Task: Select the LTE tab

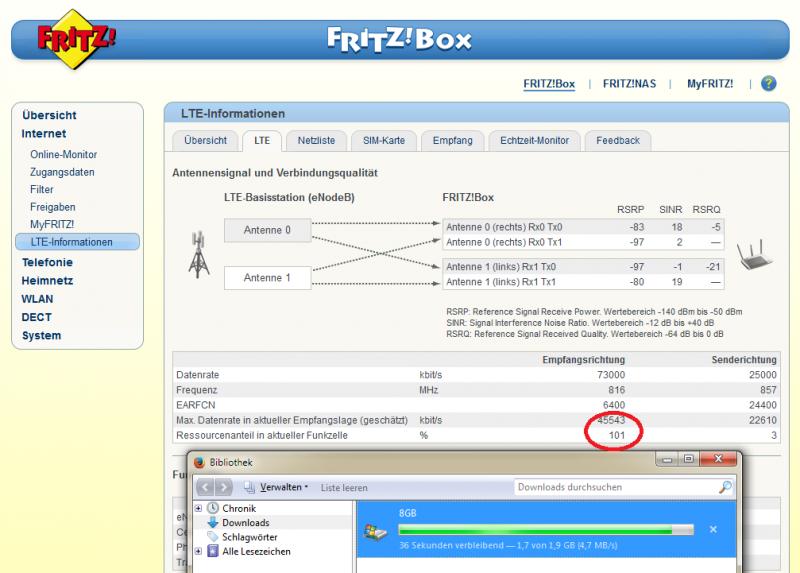Action: click(x=262, y=140)
